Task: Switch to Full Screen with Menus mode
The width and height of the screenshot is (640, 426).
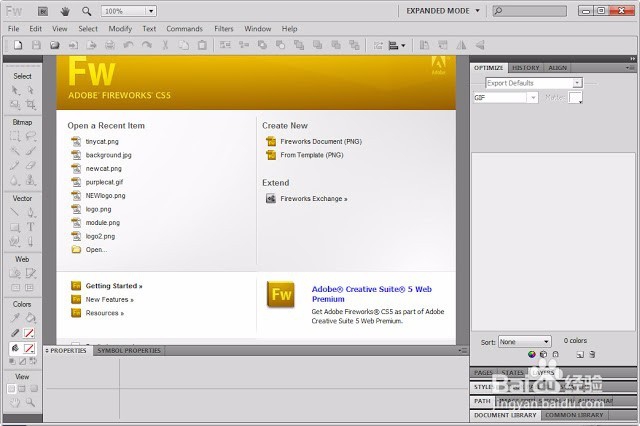Action: coord(22,389)
